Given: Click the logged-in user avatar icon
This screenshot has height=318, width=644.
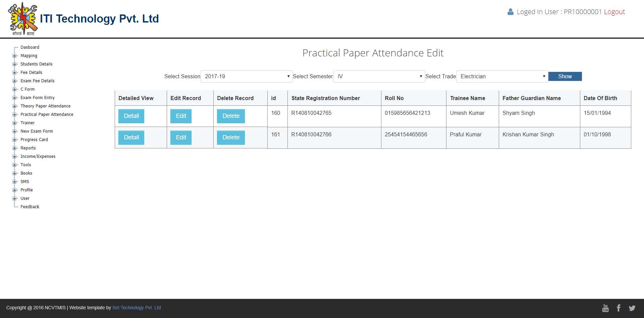Looking at the screenshot, I should (510, 12).
